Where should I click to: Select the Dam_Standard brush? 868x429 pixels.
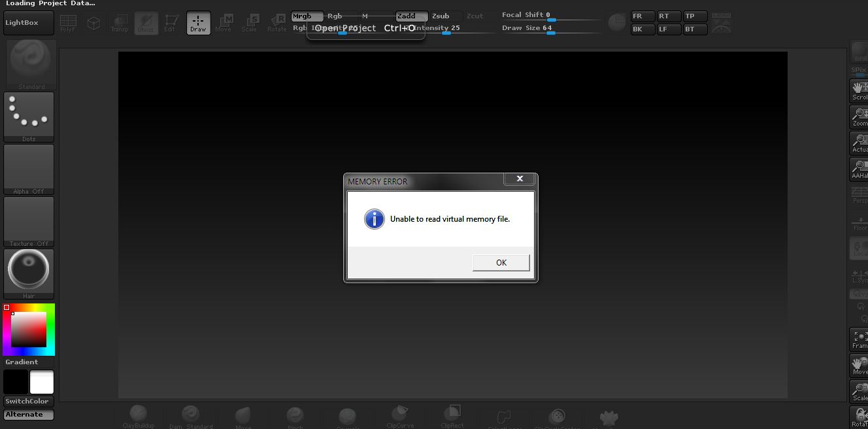pos(191,417)
